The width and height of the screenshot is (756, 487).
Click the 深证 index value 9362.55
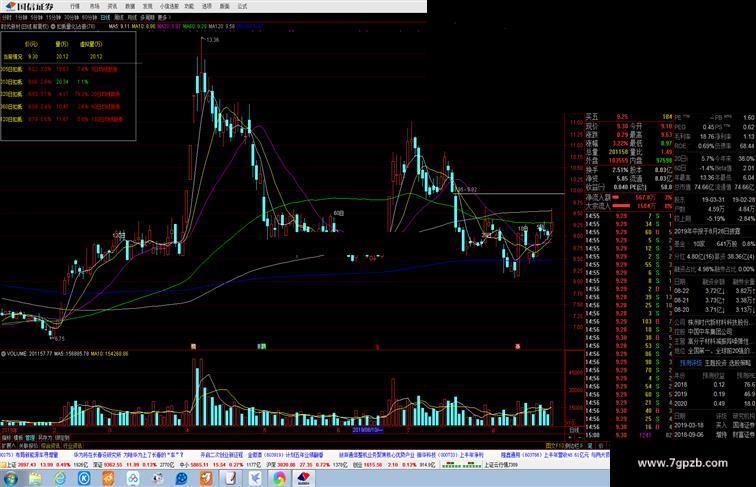click(x=113, y=464)
